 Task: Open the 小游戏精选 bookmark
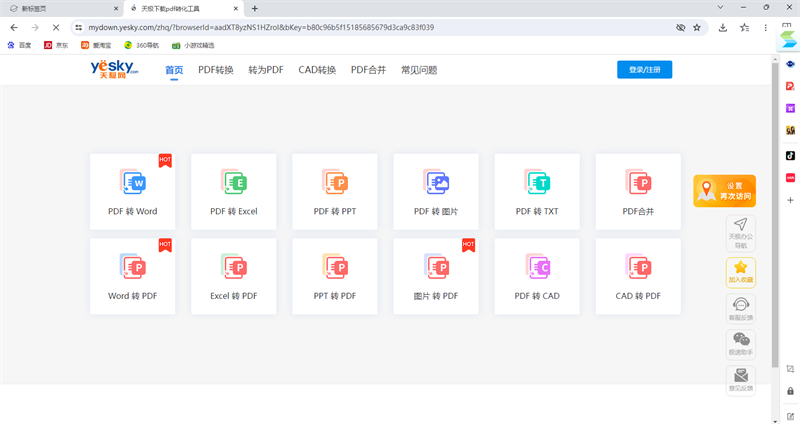pyautogui.click(x=193, y=45)
